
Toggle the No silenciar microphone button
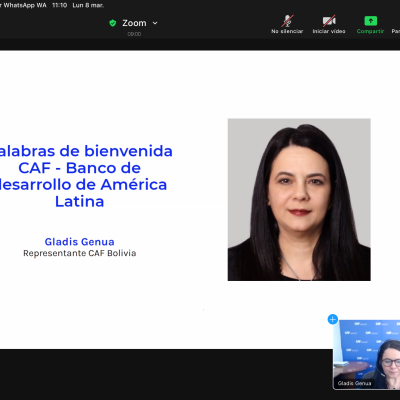(287, 24)
